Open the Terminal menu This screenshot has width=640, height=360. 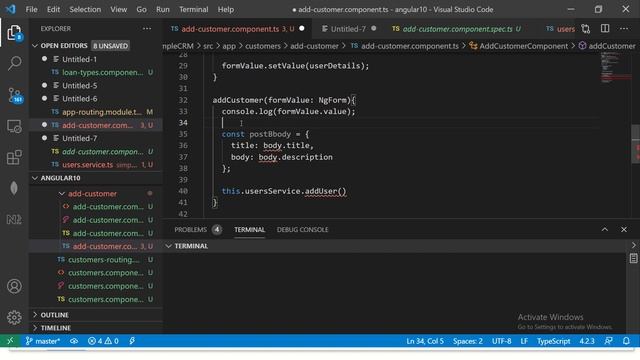coord(193,9)
